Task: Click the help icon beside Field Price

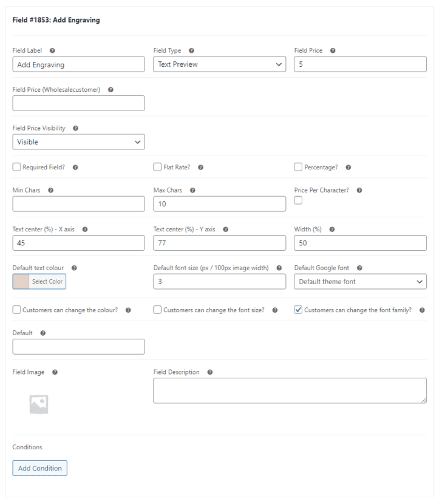Action: [332, 50]
